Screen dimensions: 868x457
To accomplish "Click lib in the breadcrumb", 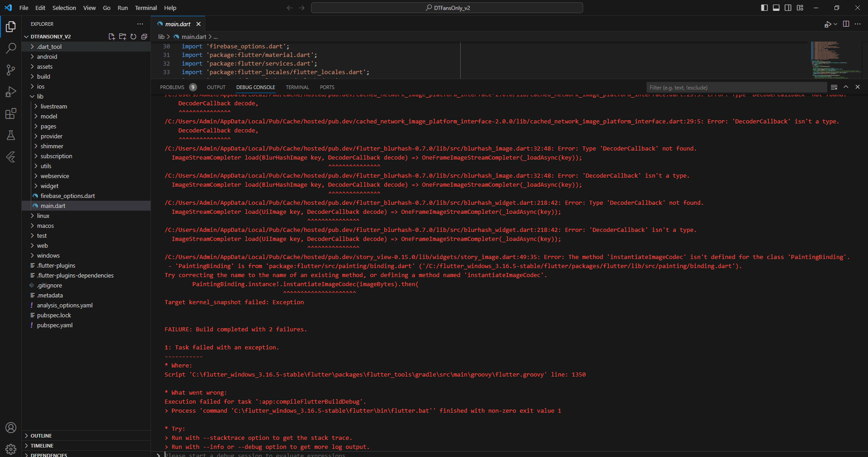I will [x=161, y=37].
